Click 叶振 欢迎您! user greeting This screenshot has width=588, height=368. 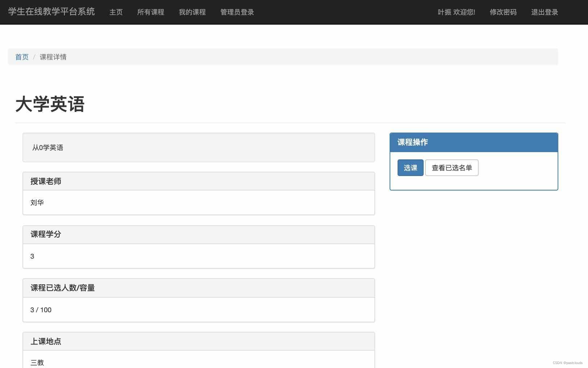pos(456,12)
